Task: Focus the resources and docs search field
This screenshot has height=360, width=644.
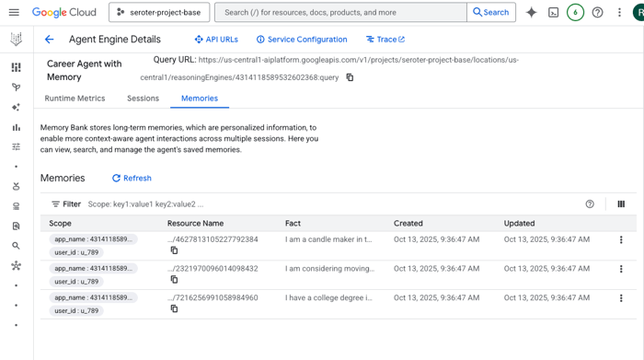Action: point(341,12)
